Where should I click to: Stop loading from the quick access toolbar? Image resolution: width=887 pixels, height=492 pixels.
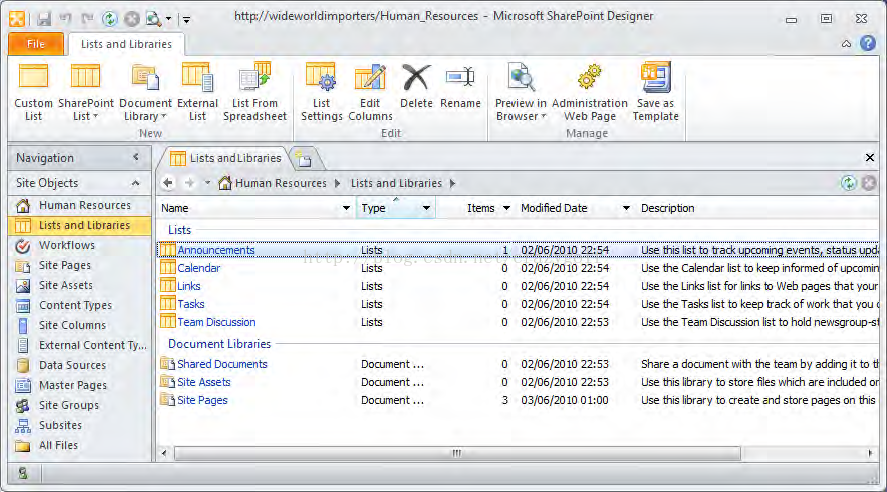pyautogui.click(x=131, y=19)
